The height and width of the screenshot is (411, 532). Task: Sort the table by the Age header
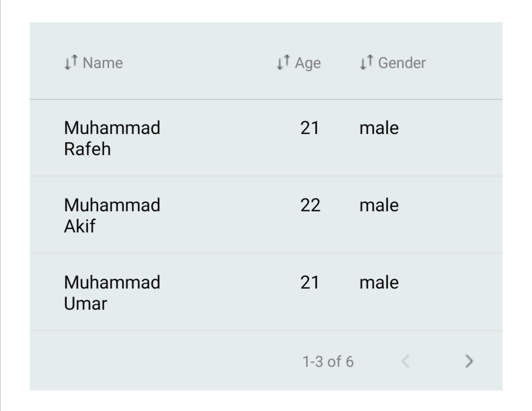(308, 63)
